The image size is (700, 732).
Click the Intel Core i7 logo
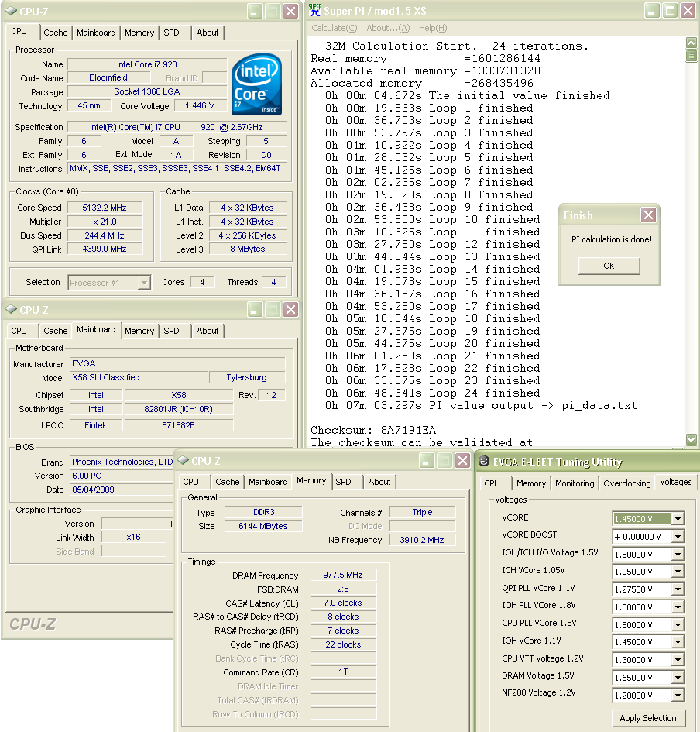pyautogui.click(x=256, y=84)
